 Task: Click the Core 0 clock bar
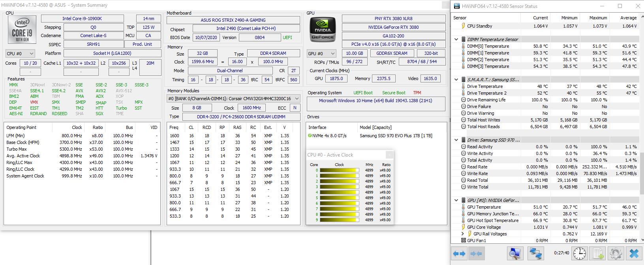340,170
